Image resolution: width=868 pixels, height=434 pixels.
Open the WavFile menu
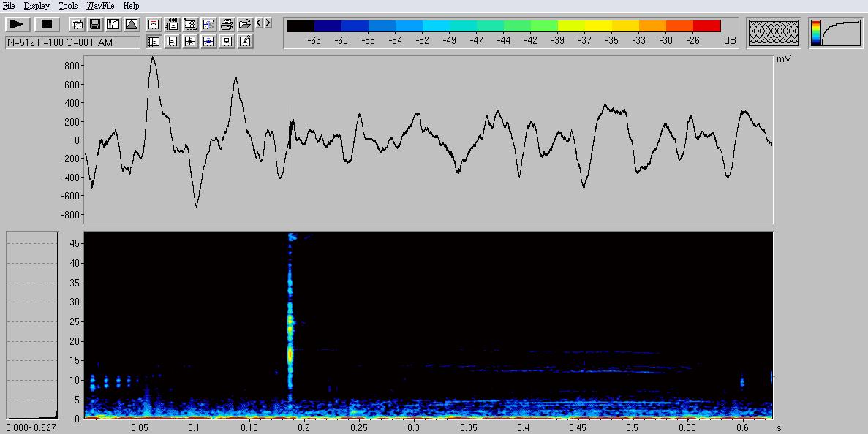(100, 6)
